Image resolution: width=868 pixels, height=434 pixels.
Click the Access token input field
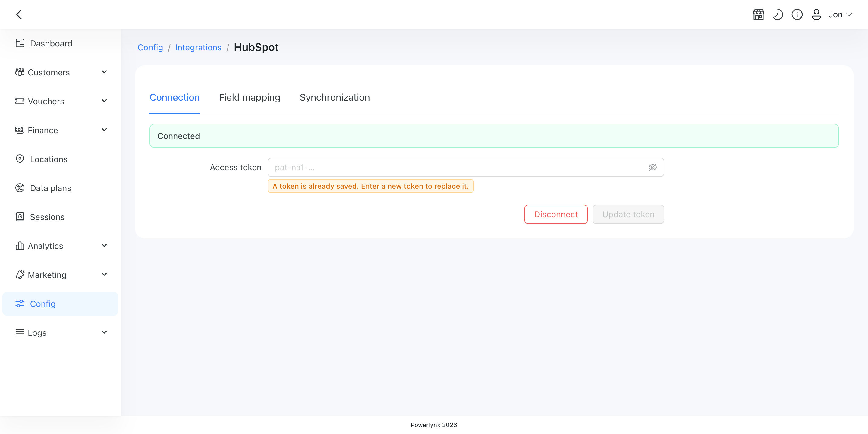[466, 167]
